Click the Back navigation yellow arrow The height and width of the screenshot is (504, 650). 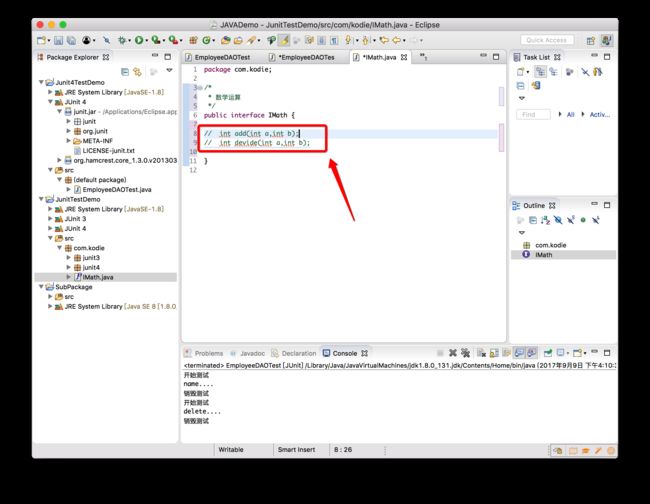[397, 40]
